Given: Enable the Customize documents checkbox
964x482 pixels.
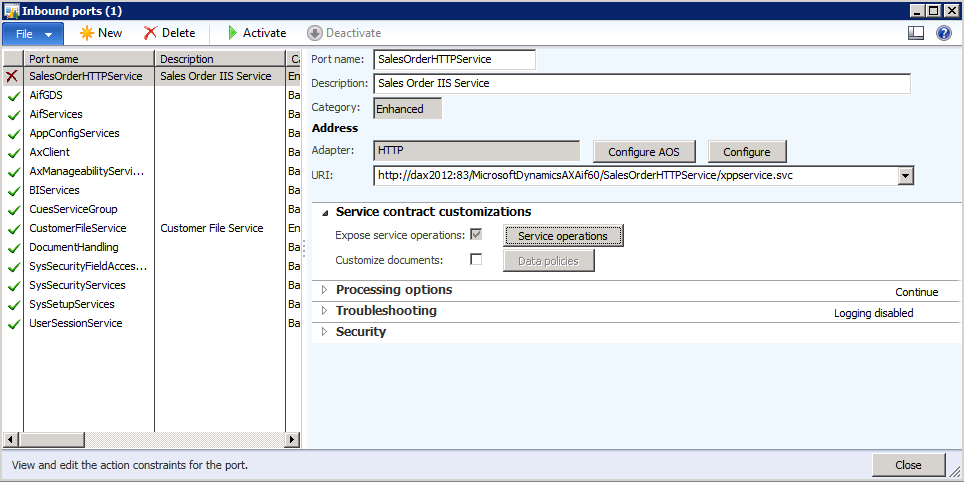Looking at the screenshot, I should (476, 260).
